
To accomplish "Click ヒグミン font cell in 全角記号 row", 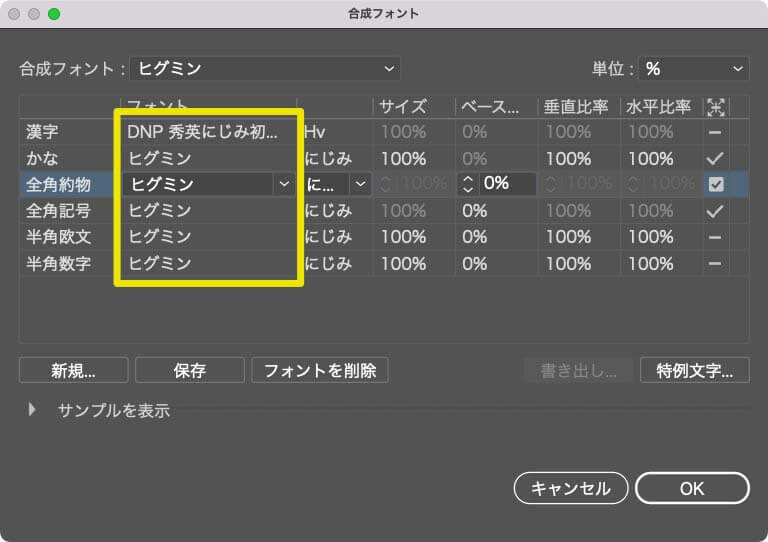I will pos(160,211).
